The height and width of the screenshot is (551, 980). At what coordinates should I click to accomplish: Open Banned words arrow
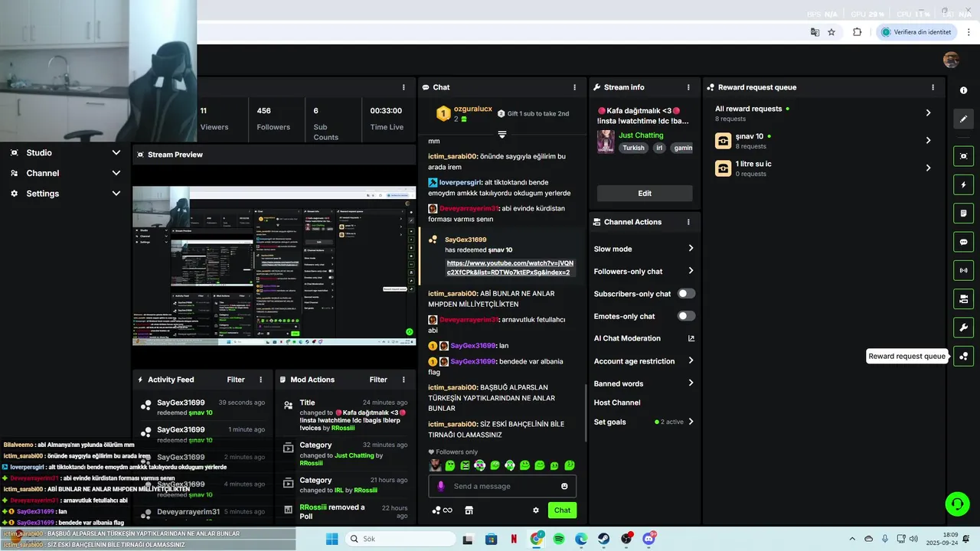691,383
